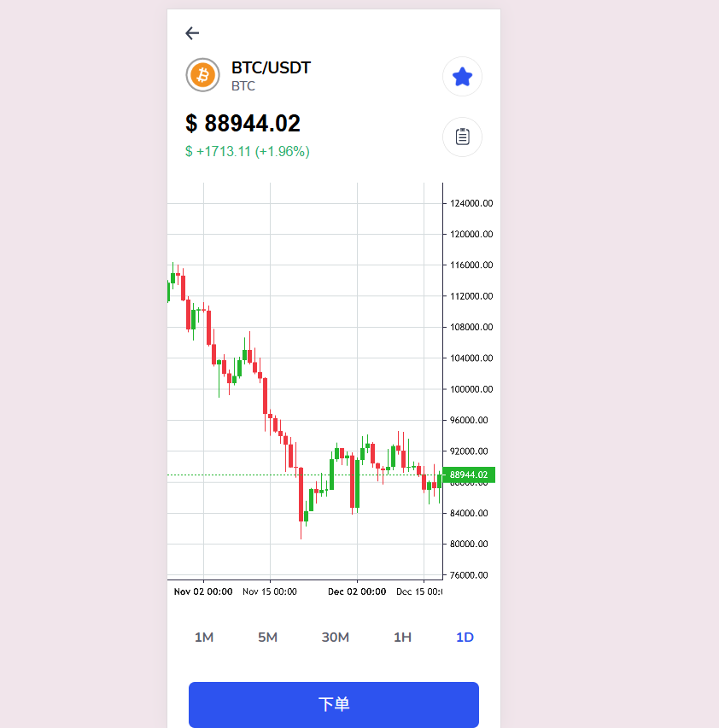The image size is (719, 728).
Task: Switch to the 1H timeframe
Action: (x=402, y=638)
